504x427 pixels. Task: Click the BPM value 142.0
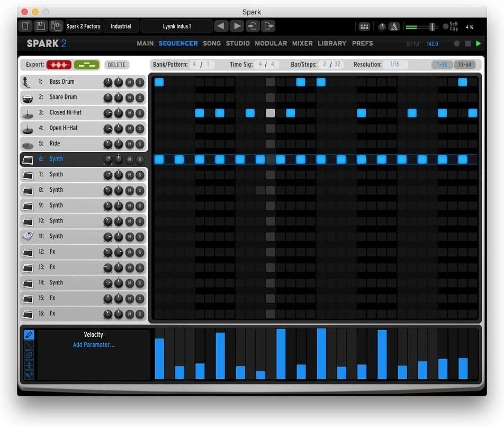433,44
